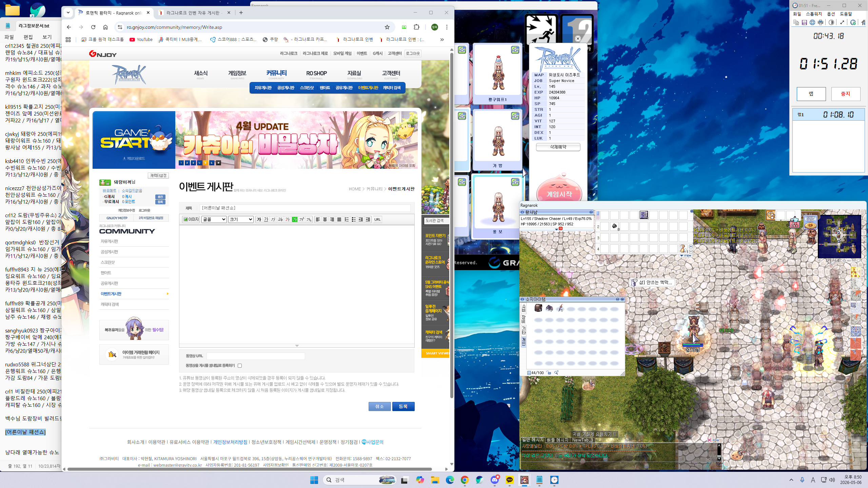Show more bookmarks with the chevron

(442, 40)
